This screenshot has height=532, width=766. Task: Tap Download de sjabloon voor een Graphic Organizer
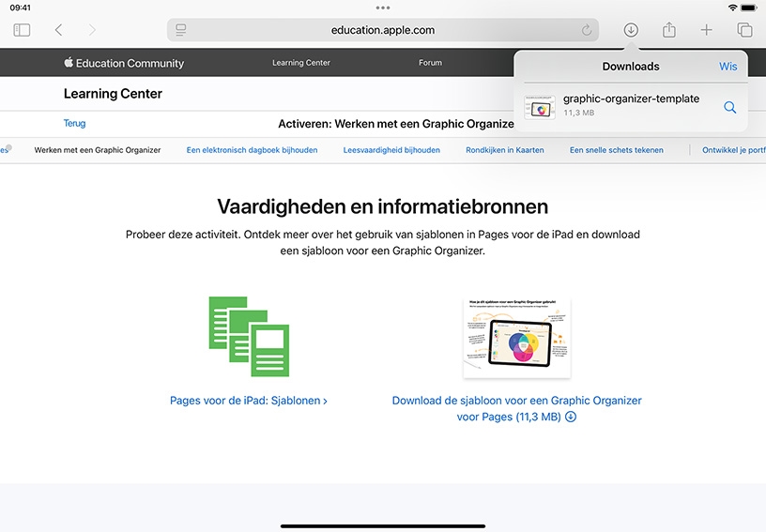(x=517, y=408)
